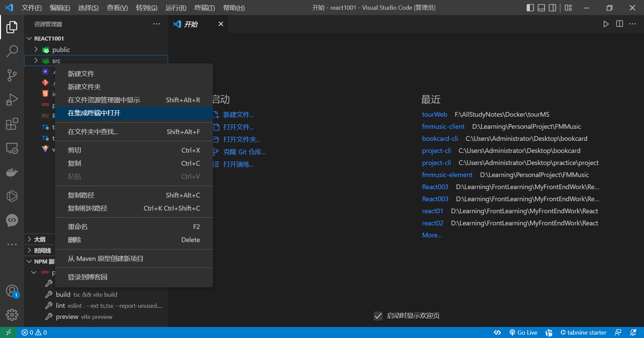Click the Run play icon in editor toolbar

point(606,24)
